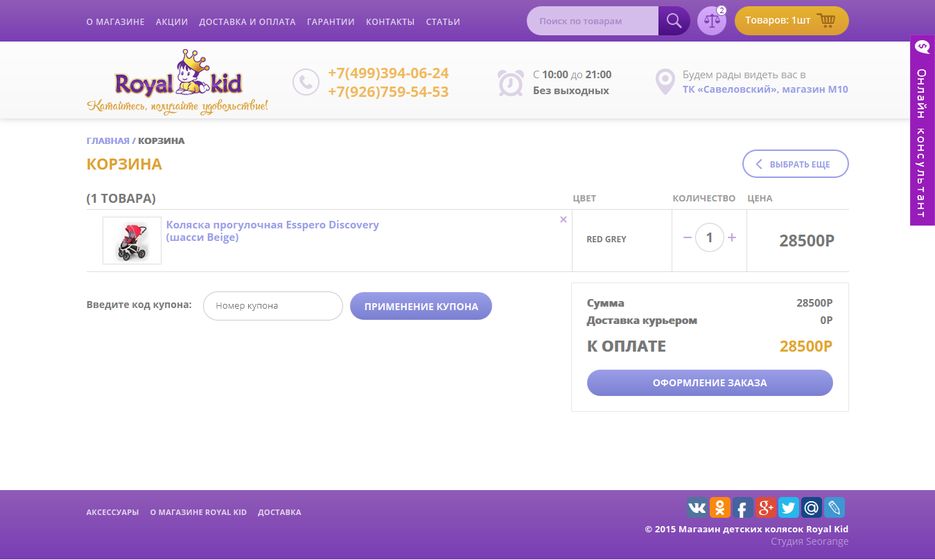935x560 pixels.
Task: Click the Номер купона input field
Action: (273, 306)
